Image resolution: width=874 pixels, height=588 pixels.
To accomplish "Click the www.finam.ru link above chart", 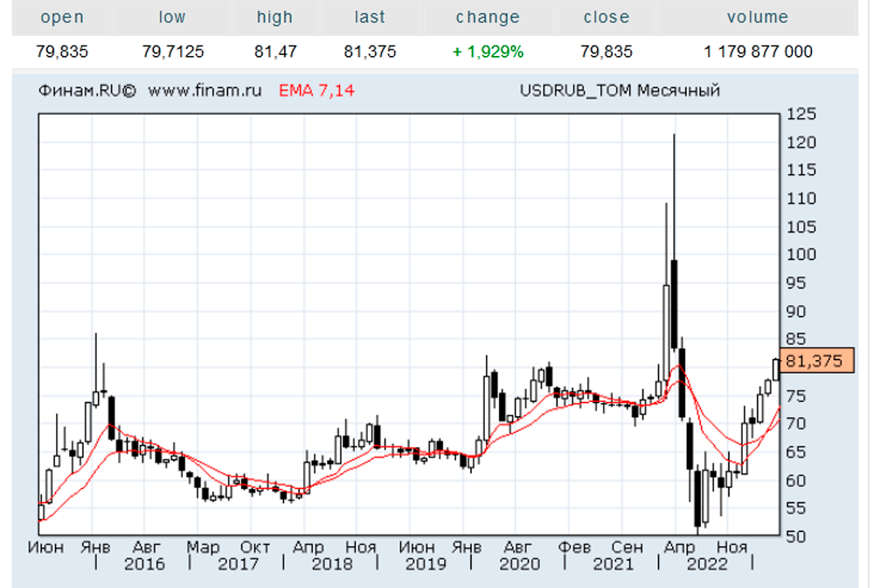I will pos(205,90).
